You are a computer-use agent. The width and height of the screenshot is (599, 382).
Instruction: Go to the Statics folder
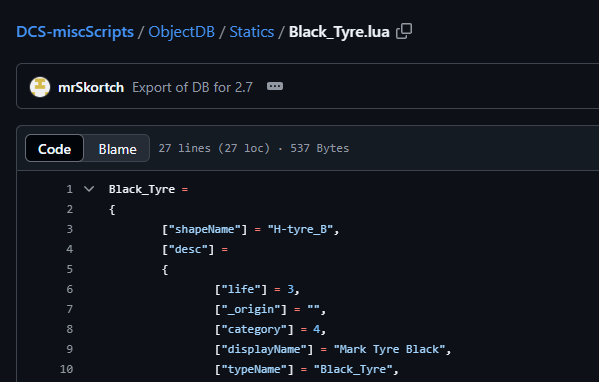click(x=252, y=32)
